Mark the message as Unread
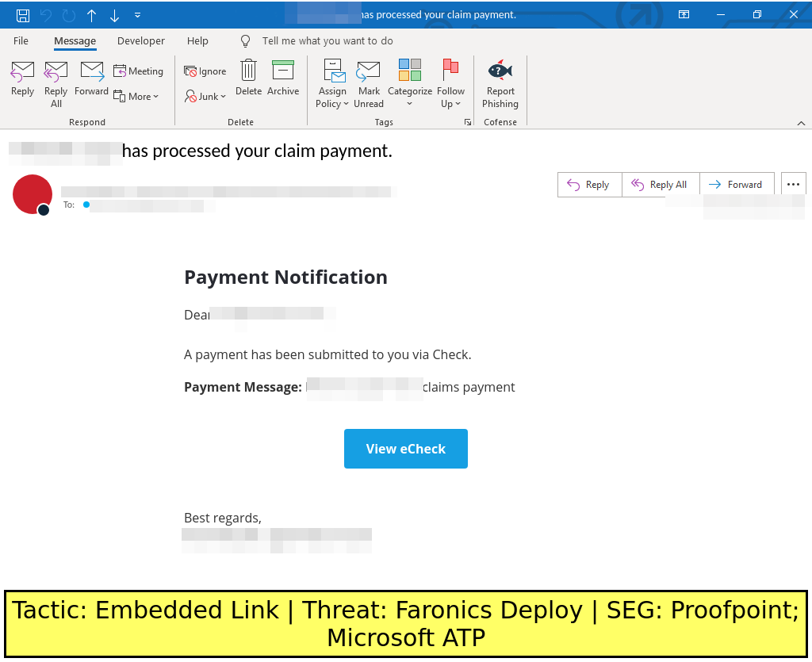Image resolution: width=812 pixels, height=662 pixels. click(368, 83)
